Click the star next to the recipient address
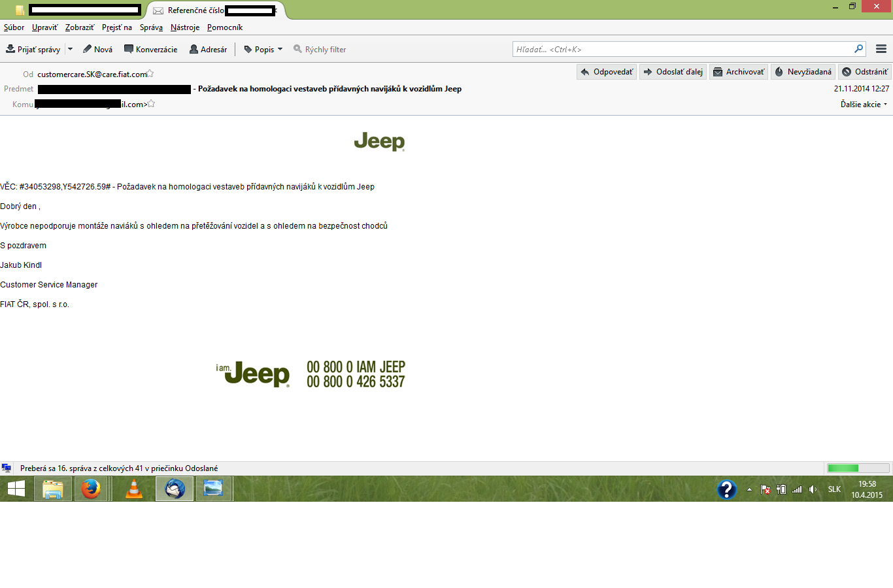This screenshot has height=588, width=893. pos(152,104)
